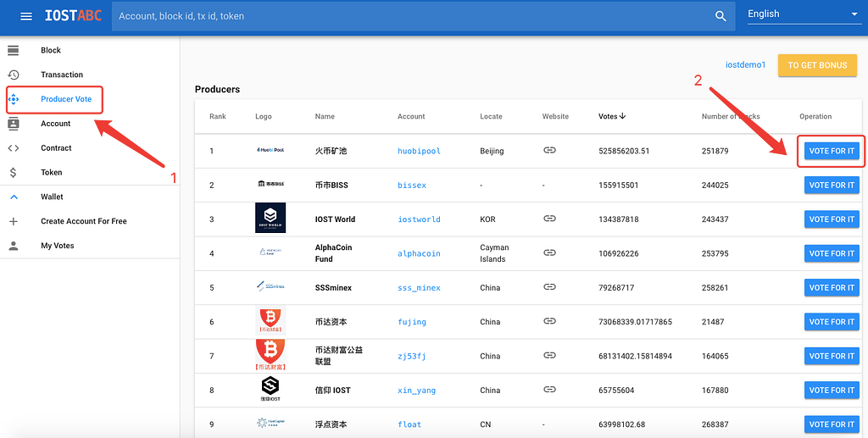
Task: Open website link icon for sss_minex
Action: (x=549, y=287)
